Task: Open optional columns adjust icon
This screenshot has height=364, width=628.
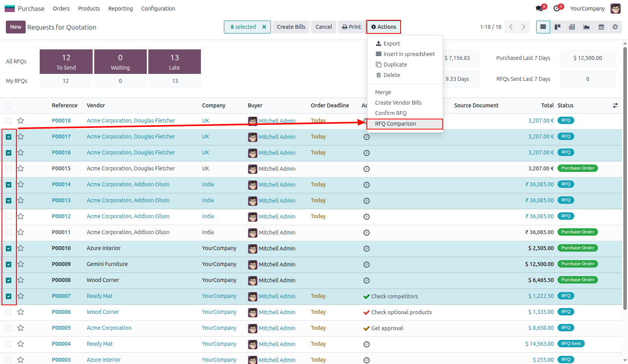Action: pyautogui.click(x=615, y=105)
